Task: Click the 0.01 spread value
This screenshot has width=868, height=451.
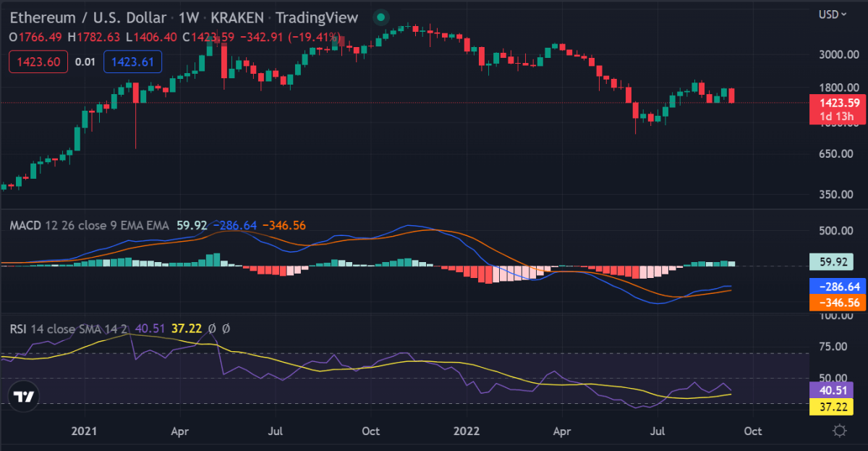Action: pyautogui.click(x=85, y=62)
